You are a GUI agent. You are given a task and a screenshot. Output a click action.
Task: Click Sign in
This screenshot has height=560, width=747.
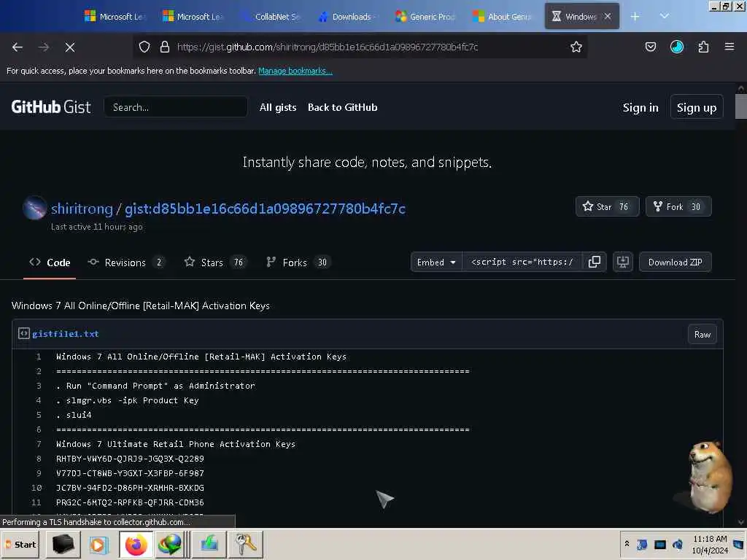640,108
